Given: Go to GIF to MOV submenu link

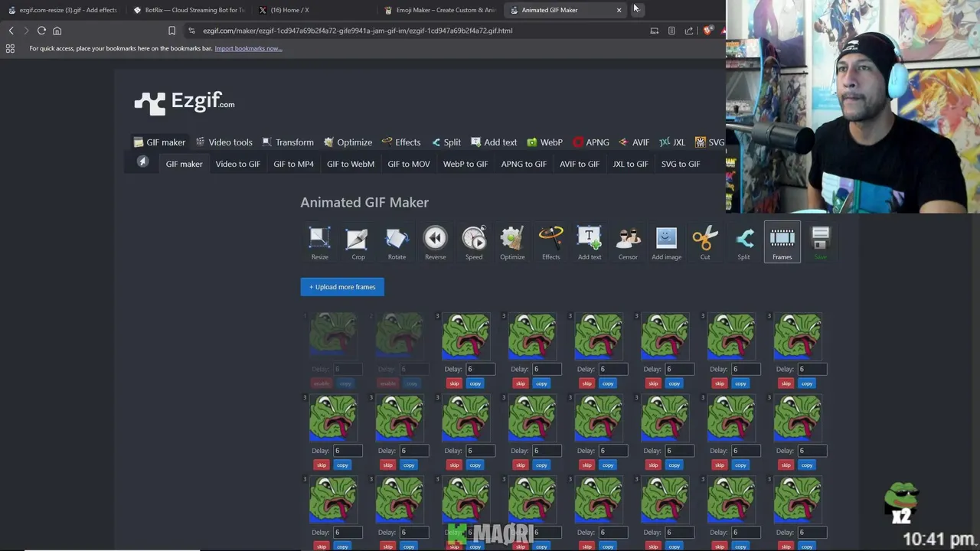Looking at the screenshot, I should [x=409, y=164].
